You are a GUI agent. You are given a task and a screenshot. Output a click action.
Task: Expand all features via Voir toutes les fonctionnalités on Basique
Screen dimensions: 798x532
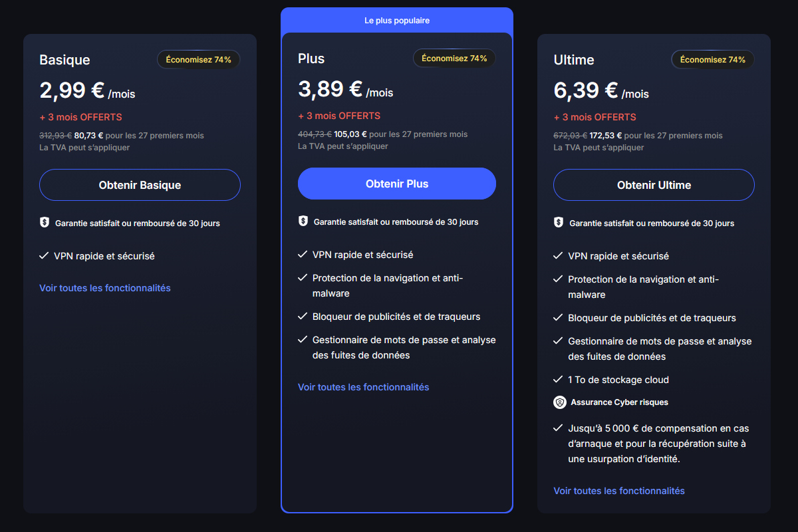click(x=104, y=287)
